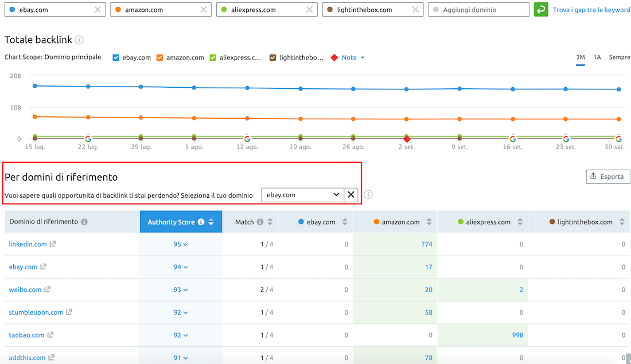Click the Match column info icon
This screenshot has width=631, height=364.
pos(261,221)
